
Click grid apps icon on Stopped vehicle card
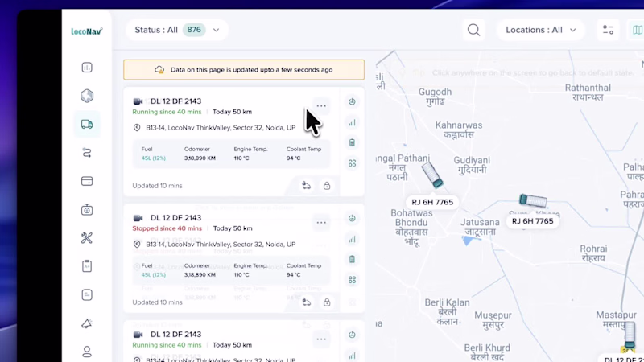point(352,279)
